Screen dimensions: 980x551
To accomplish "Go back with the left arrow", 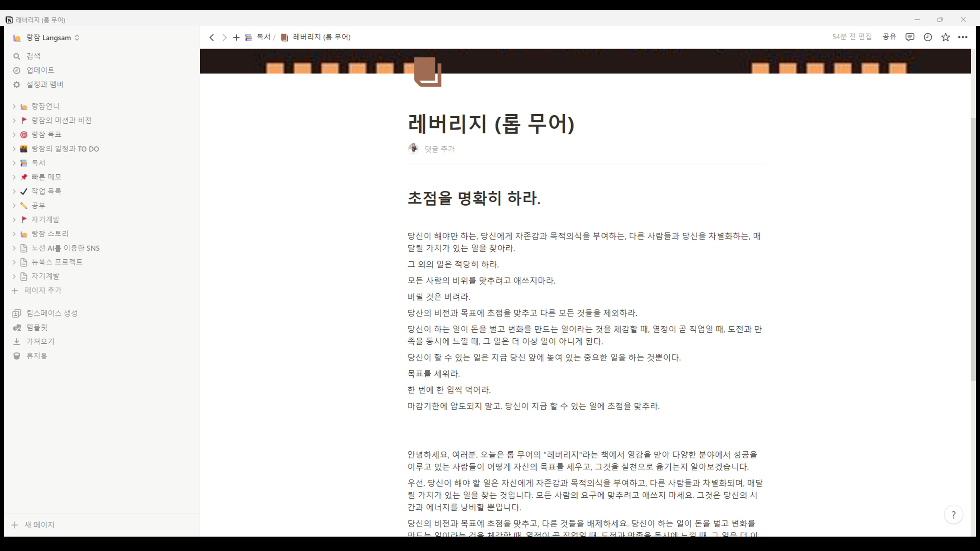I will tap(212, 37).
